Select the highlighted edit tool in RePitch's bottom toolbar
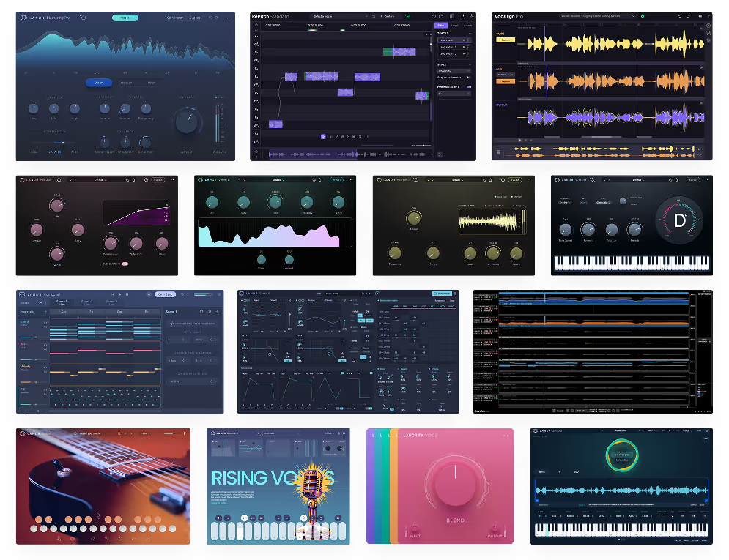729x560 pixels. point(323,136)
